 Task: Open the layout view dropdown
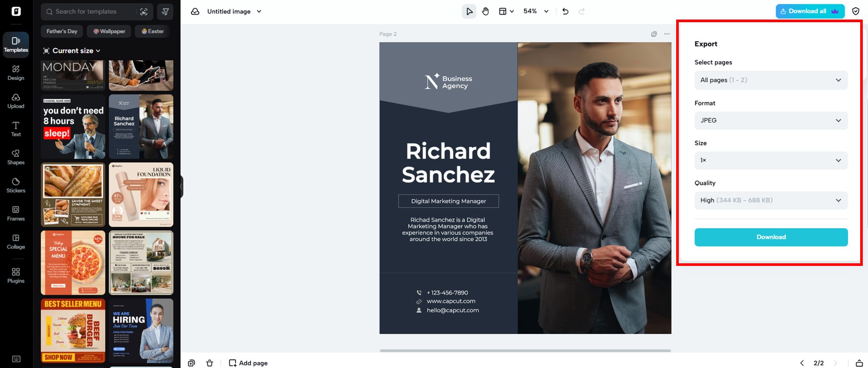click(506, 12)
